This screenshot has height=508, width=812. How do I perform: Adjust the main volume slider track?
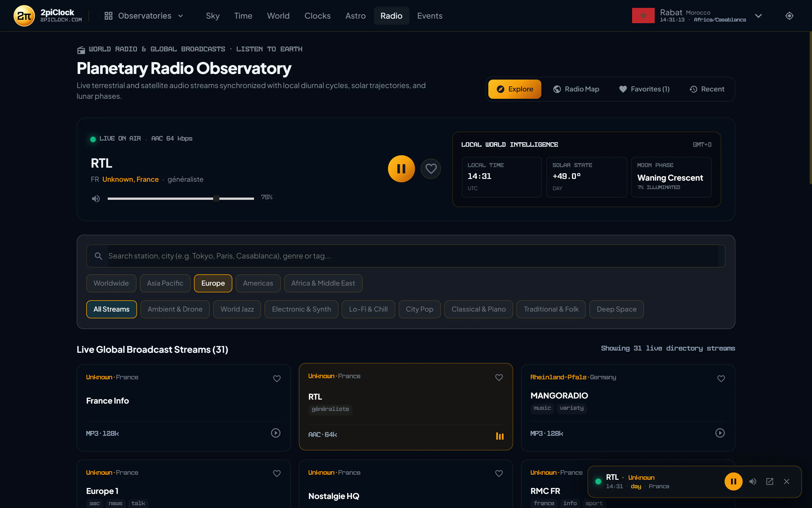click(x=180, y=199)
